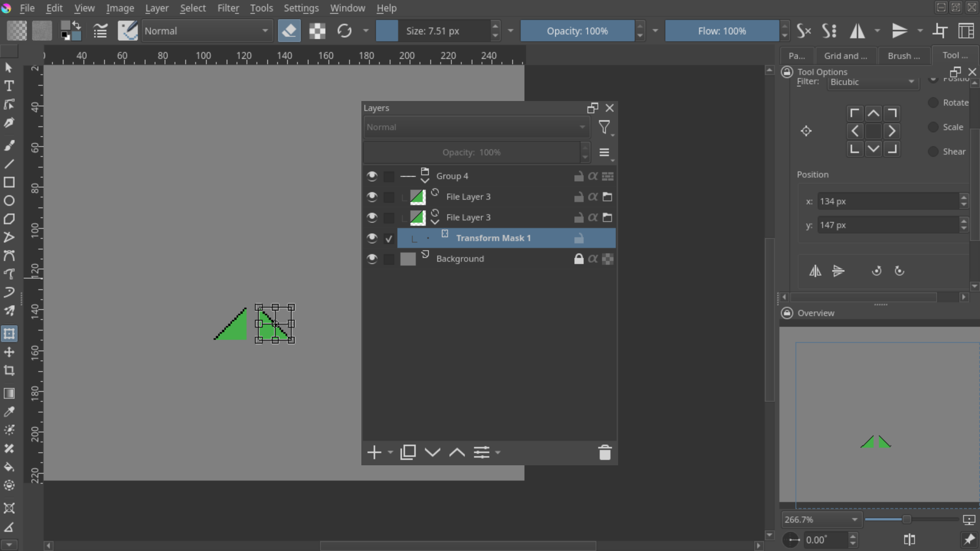
Task: Select the Crop tool in toolbox
Action: pos(9,371)
